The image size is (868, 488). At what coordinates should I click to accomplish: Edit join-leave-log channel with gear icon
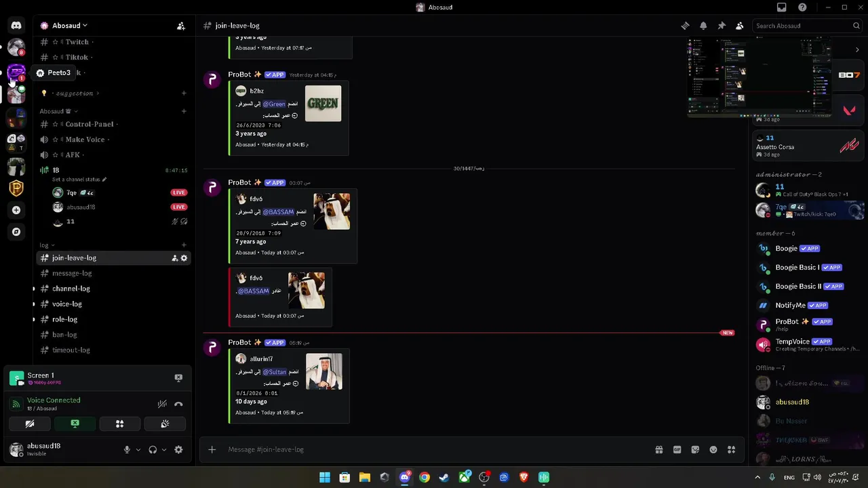click(184, 258)
